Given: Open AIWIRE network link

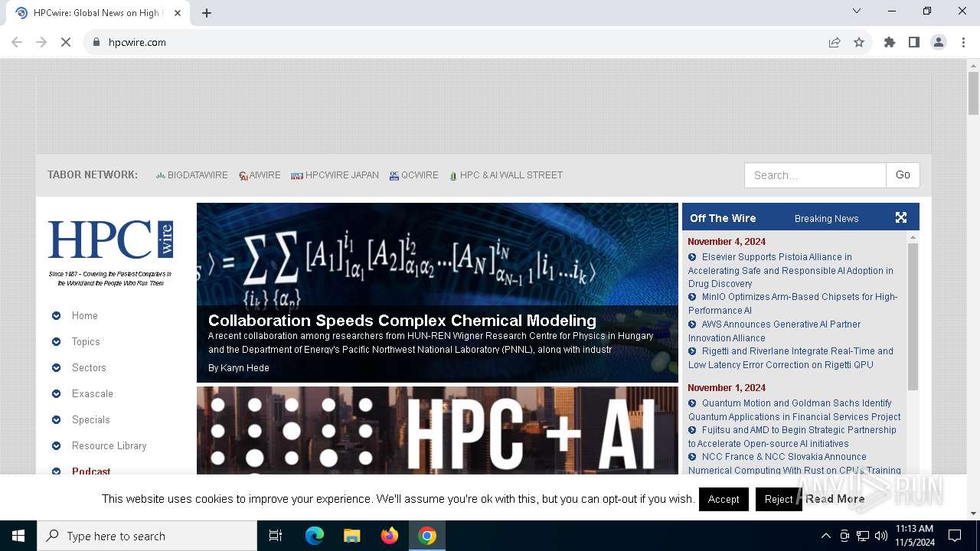Looking at the screenshot, I should (260, 175).
